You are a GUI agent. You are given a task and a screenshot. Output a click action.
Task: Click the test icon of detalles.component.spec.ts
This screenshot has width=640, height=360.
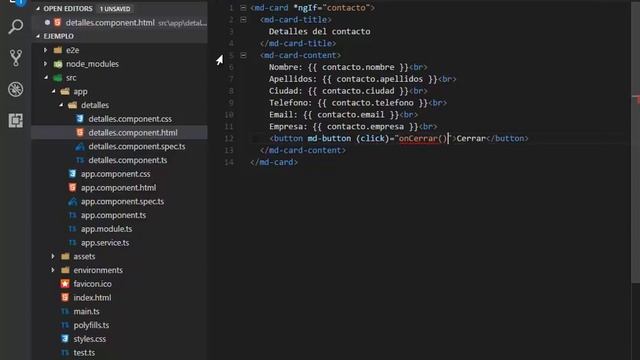click(x=80, y=147)
